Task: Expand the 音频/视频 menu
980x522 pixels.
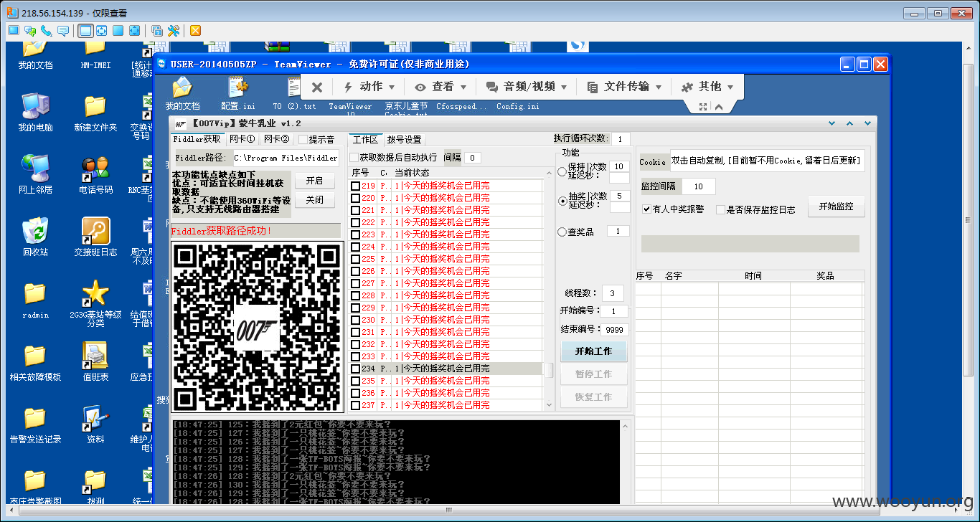Action: coord(527,87)
